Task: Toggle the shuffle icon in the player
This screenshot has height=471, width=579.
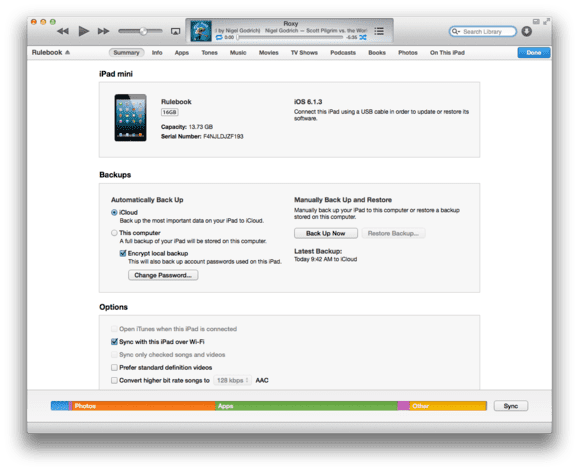Action: pos(363,37)
